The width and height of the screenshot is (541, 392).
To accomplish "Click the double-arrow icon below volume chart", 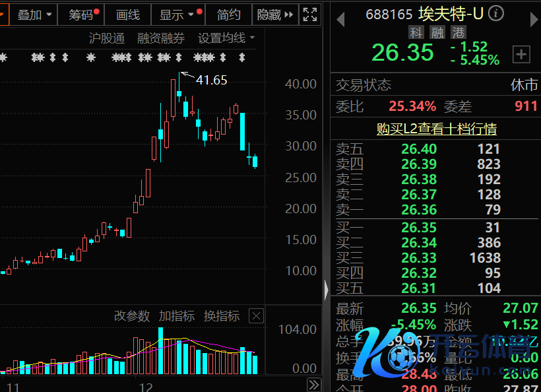I will click(314, 385).
